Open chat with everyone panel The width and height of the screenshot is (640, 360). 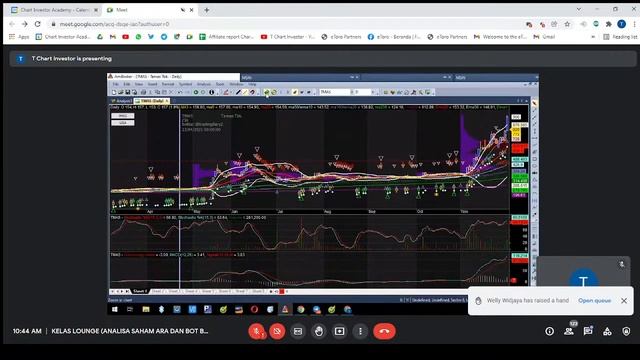(x=588, y=331)
